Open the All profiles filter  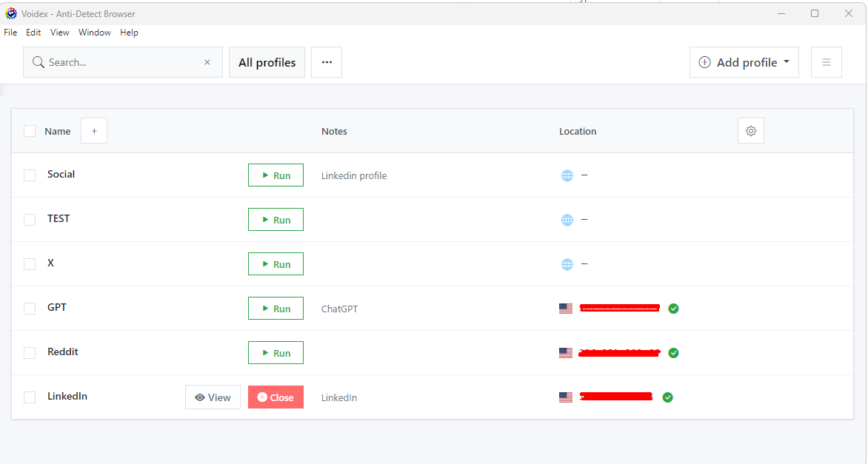click(267, 62)
